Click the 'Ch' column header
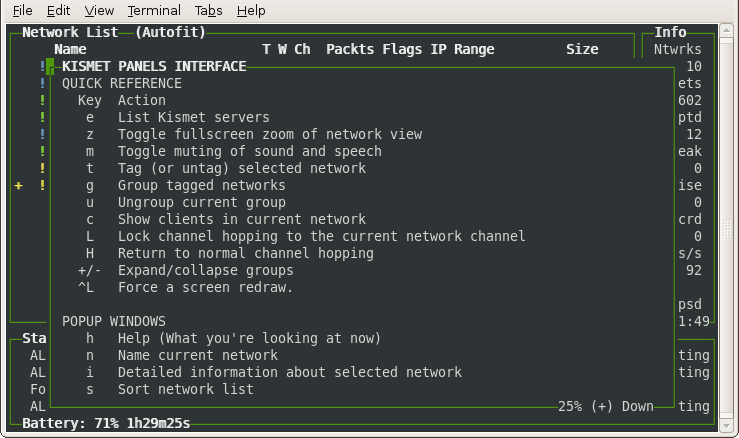This screenshot has width=739, height=438. tap(302, 50)
